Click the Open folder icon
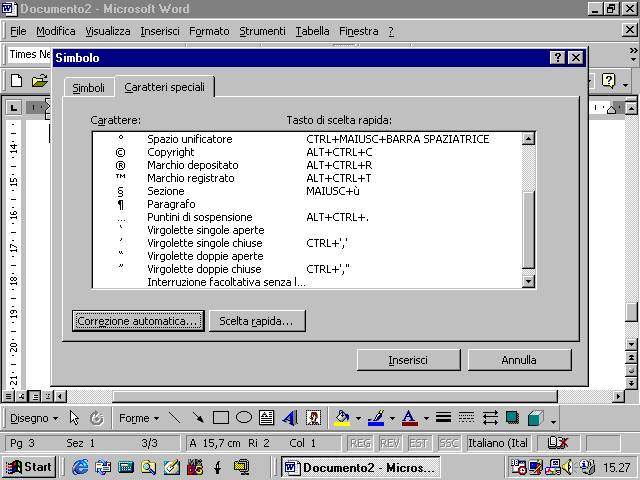 click(x=40, y=80)
